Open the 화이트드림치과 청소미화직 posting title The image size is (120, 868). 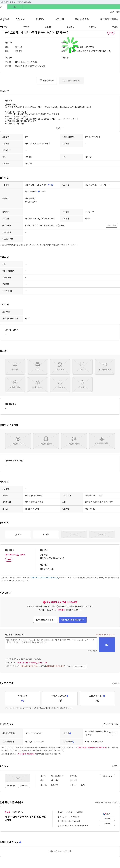click(25, 818)
